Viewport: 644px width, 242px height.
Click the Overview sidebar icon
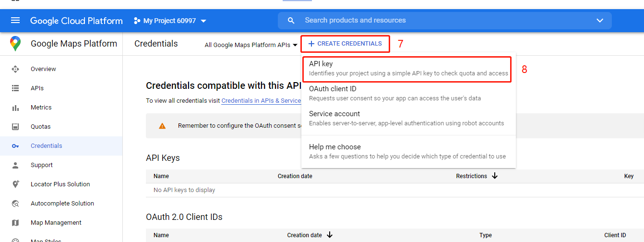[x=15, y=69]
